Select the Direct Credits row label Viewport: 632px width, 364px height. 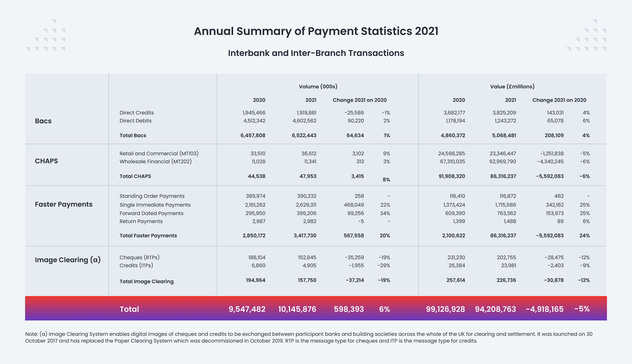point(137,113)
